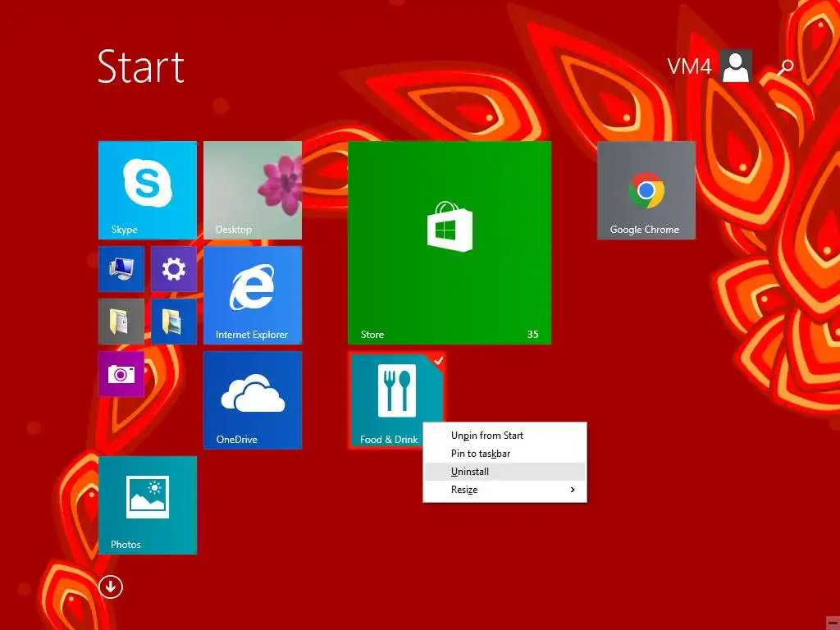Launch Internet Explorer tile

[x=253, y=295]
